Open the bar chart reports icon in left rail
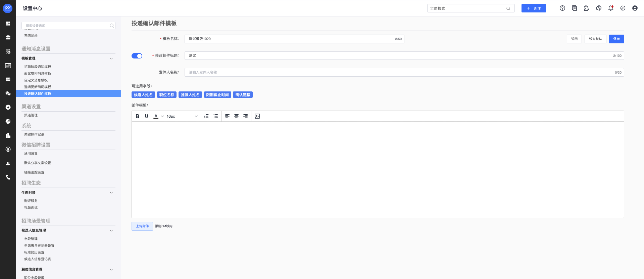The image size is (644, 279). pyautogui.click(x=8, y=135)
